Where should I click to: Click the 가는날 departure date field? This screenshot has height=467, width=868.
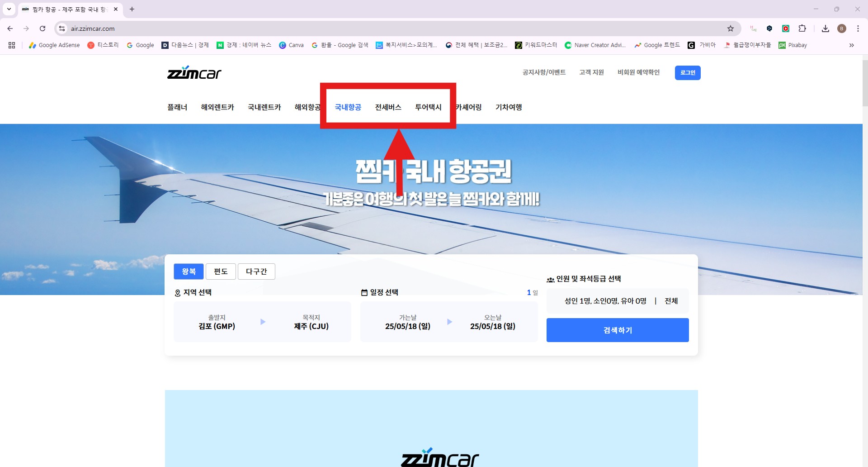pyautogui.click(x=408, y=322)
